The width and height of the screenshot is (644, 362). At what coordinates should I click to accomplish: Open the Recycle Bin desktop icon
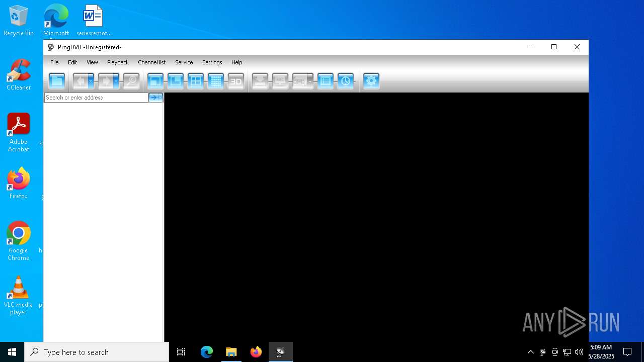(x=19, y=21)
